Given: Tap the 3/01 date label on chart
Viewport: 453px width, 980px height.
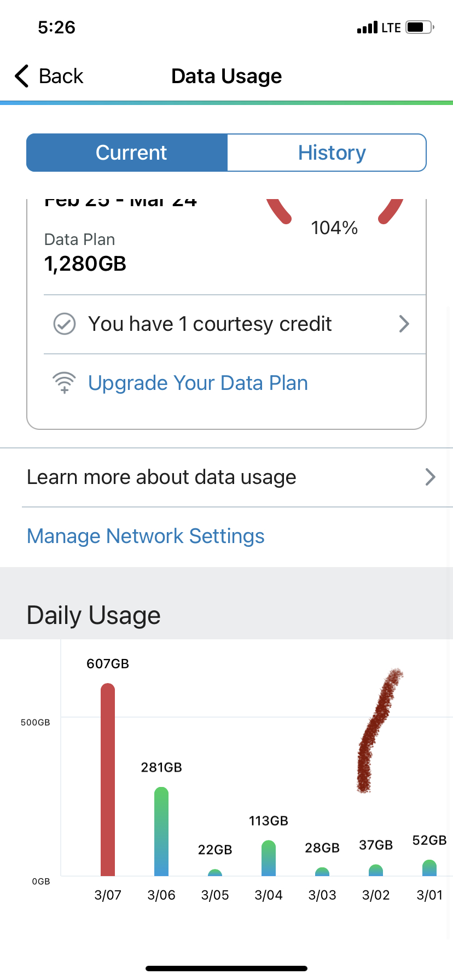Looking at the screenshot, I should coord(429,895).
